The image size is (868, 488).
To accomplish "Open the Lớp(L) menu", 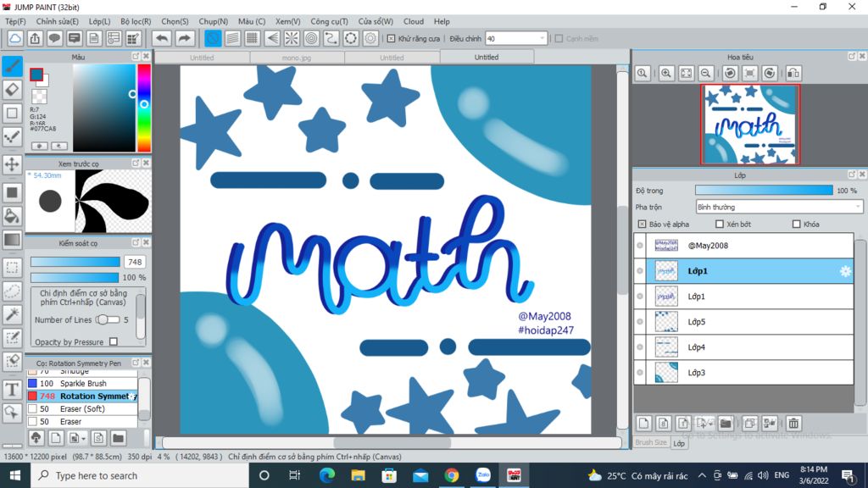I will pyautogui.click(x=100, y=21).
